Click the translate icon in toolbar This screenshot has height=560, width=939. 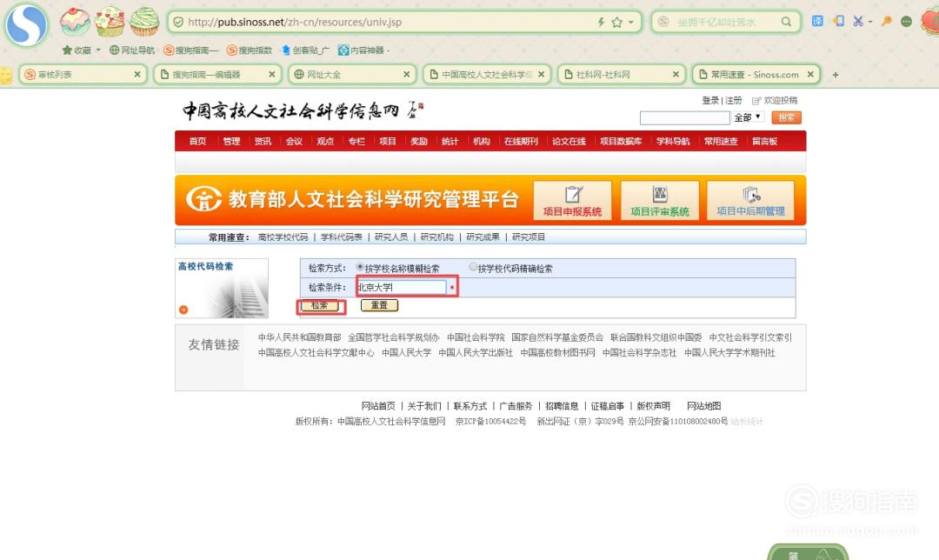pyautogui.click(x=817, y=21)
